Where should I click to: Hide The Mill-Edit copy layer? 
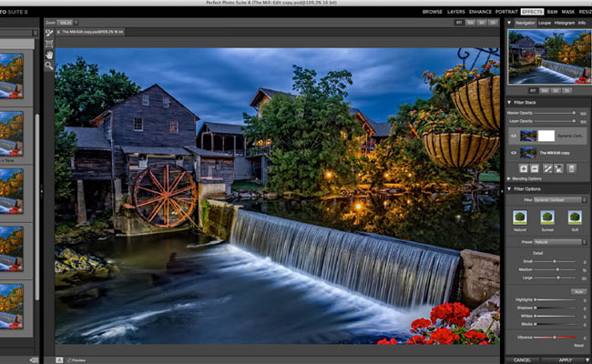coord(514,153)
